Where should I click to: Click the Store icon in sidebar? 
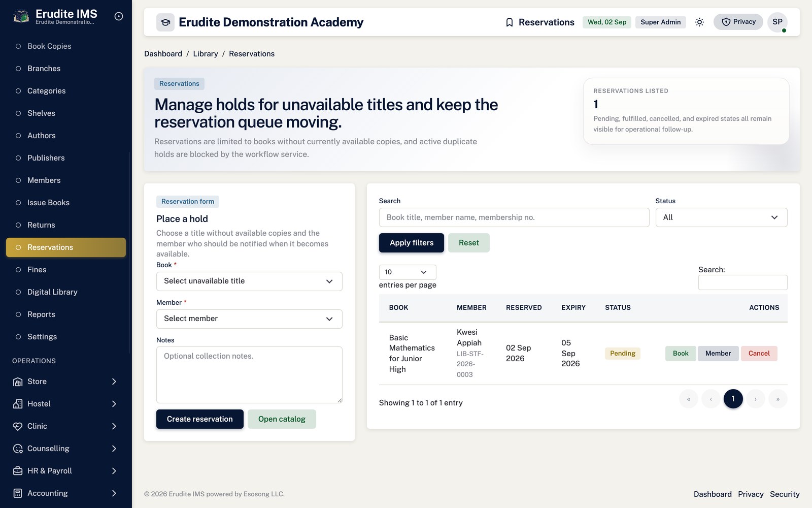tap(18, 382)
